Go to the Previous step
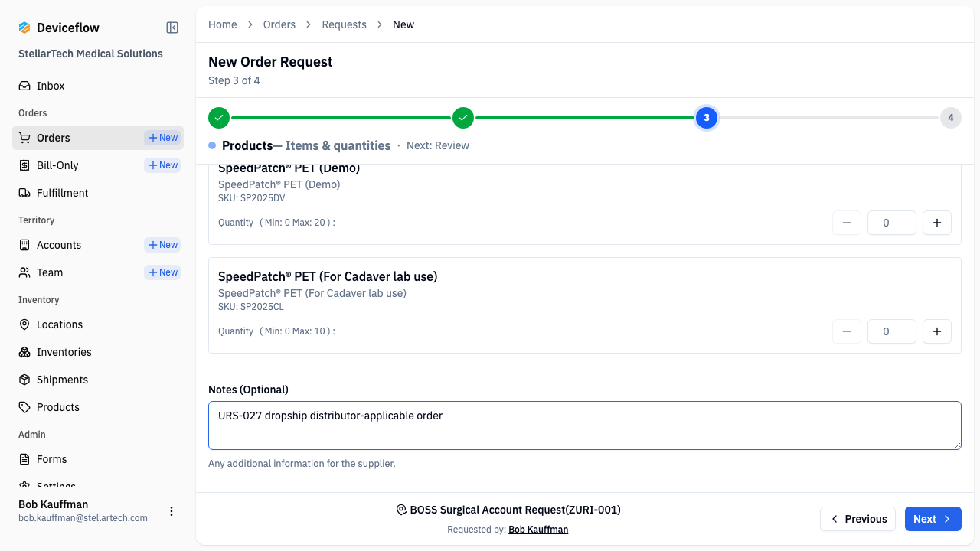Image resolution: width=980 pixels, height=551 pixels. [x=858, y=519]
